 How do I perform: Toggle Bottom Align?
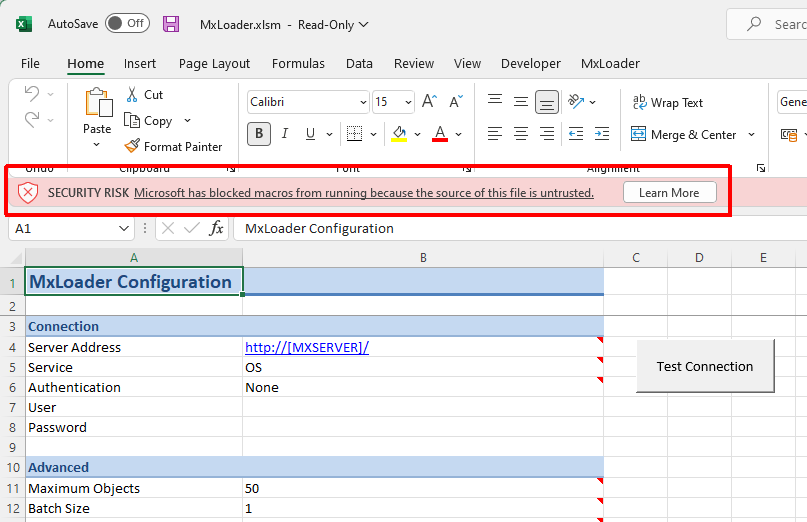(547, 101)
